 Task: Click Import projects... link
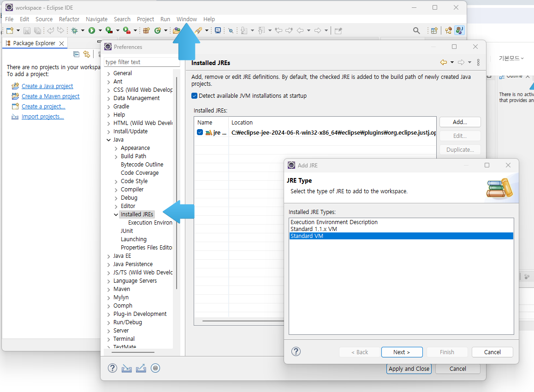tap(42, 117)
